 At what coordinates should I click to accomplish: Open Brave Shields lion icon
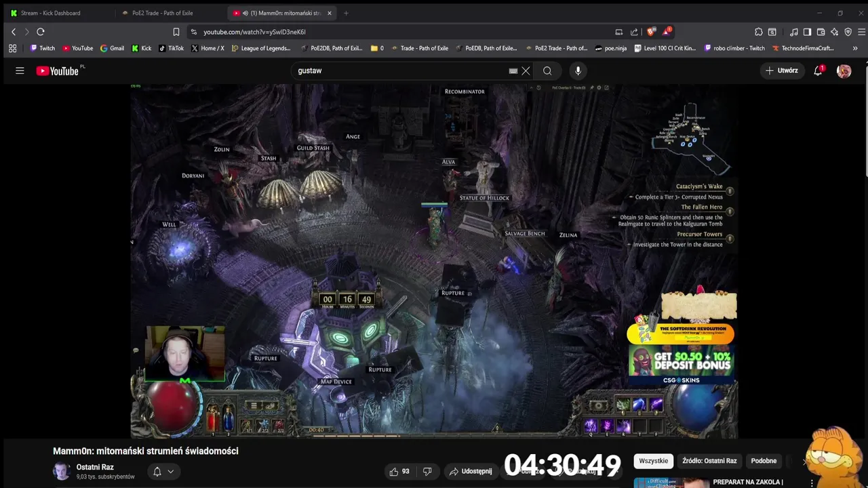[651, 32]
